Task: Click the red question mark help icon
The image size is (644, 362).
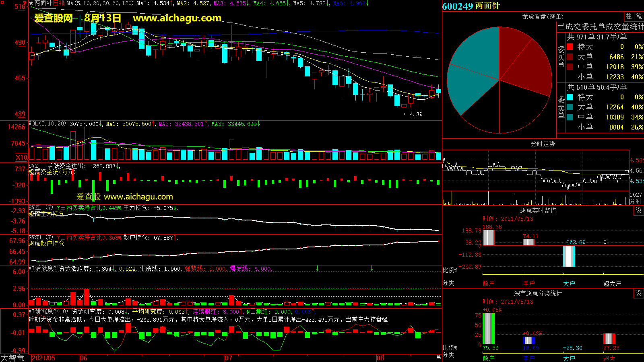Action: (x=25, y=3)
